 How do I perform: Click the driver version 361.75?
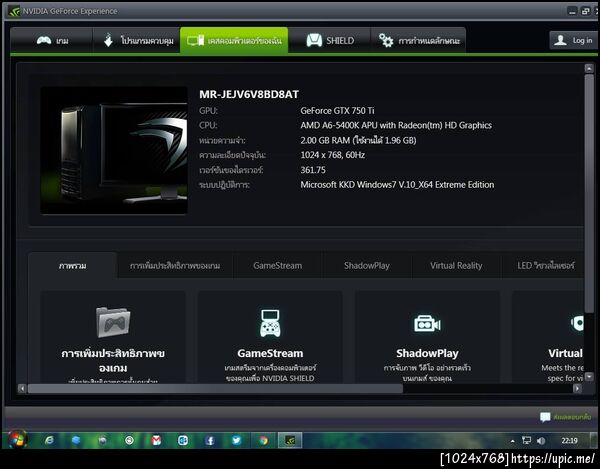tap(313, 170)
